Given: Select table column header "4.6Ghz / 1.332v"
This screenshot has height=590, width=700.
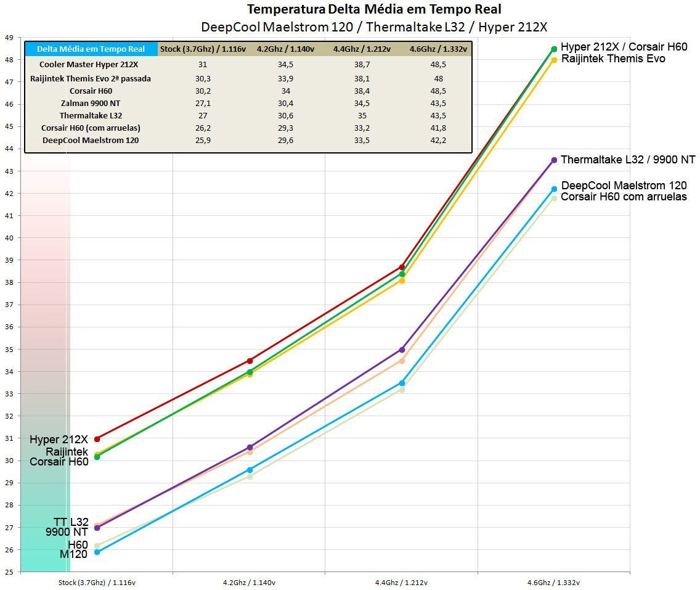Looking at the screenshot, I should click(x=438, y=49).
